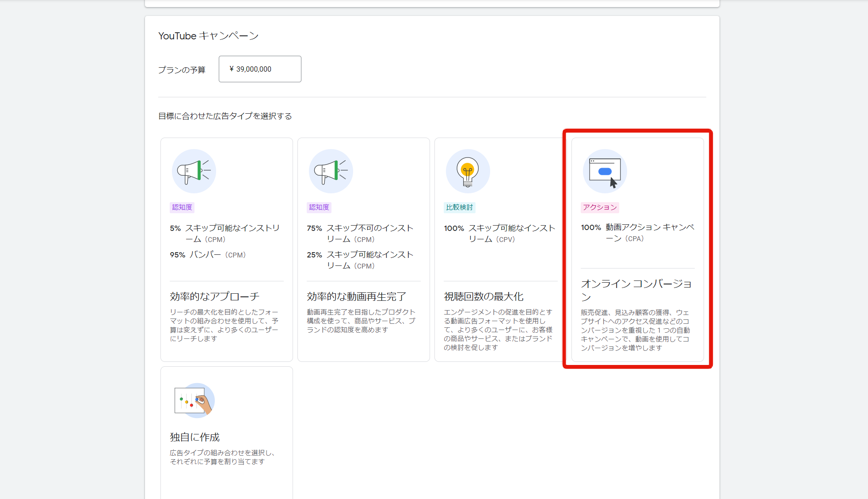Click the 比較検討 tag
868x499 pixels.
tap(460, 207)
